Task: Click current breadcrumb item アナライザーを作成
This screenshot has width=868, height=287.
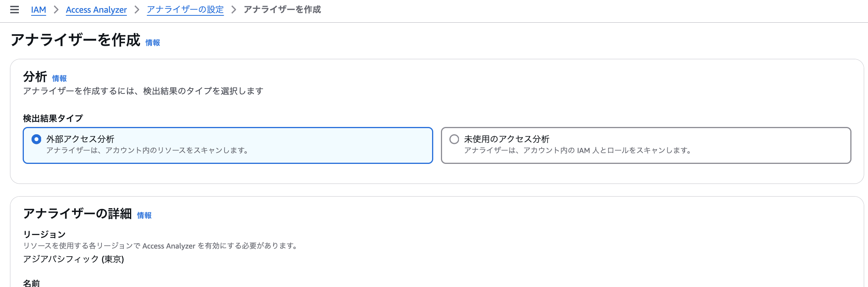Action: point(282,10)
